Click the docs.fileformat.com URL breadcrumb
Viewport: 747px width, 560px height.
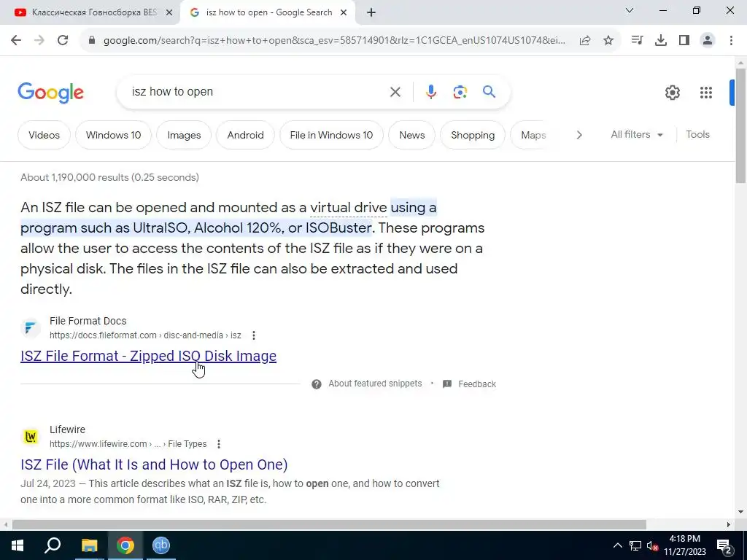145,335
